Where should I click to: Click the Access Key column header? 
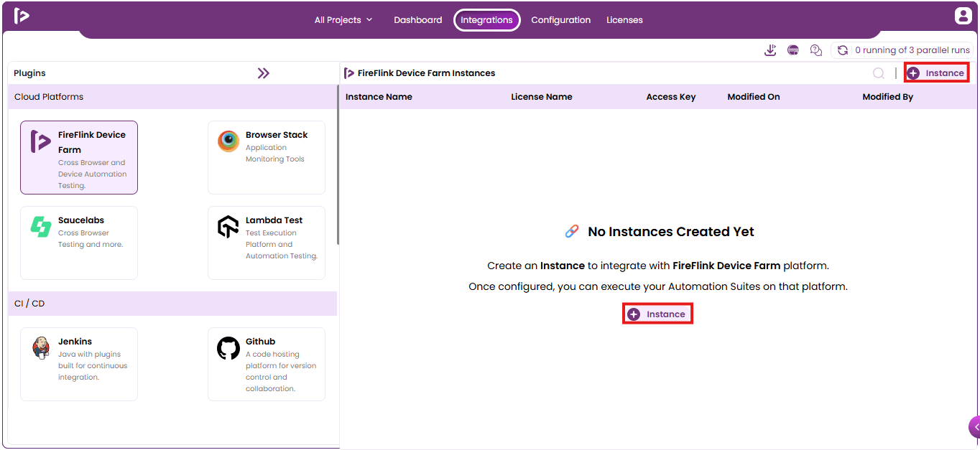point(671,97)
